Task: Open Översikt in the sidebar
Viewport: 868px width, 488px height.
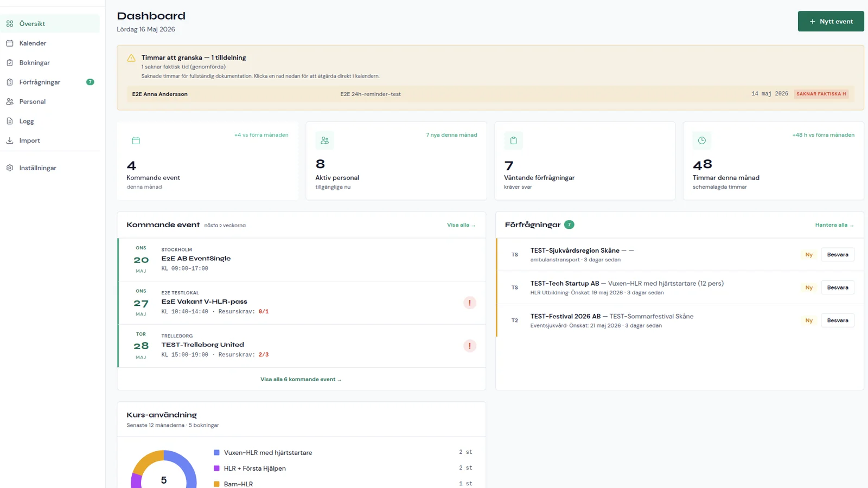Action: [x=50, y=24]
